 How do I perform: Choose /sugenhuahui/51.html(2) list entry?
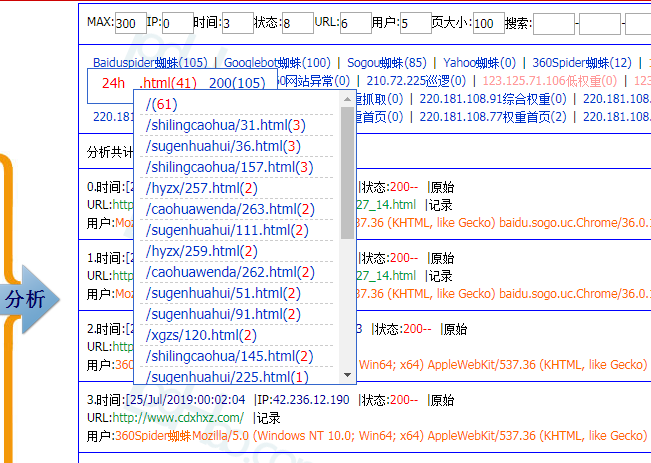click(223, 293)
